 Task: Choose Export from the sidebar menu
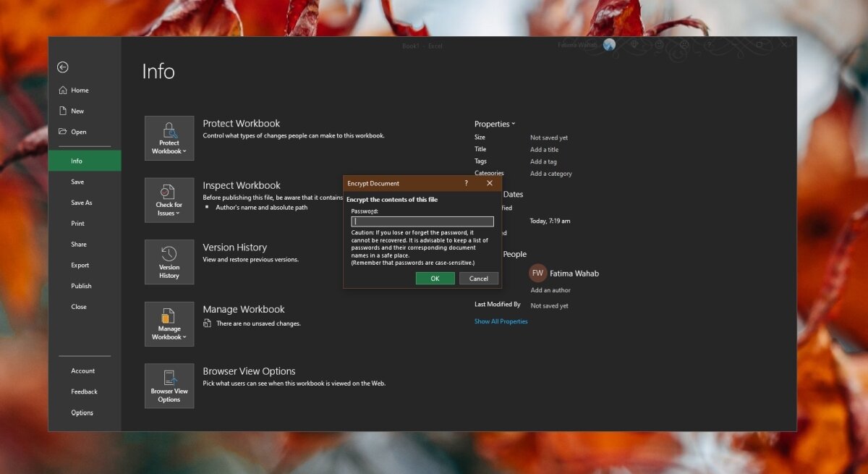80,266
